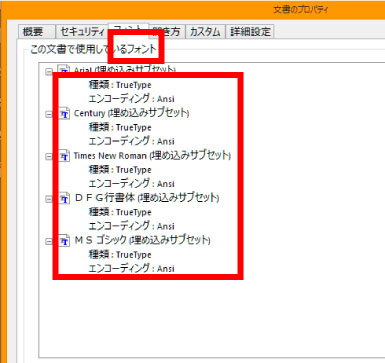Select 種類 : TrueType under ＭＳ ゴシック
Viewport: 385px width, 363px height.
120,255
